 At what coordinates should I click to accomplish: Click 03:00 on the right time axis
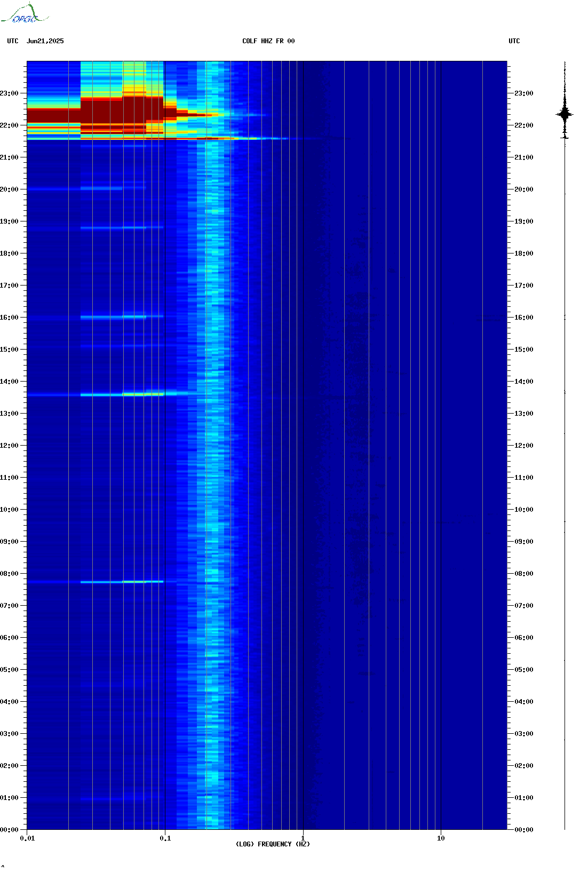point(523,734)
